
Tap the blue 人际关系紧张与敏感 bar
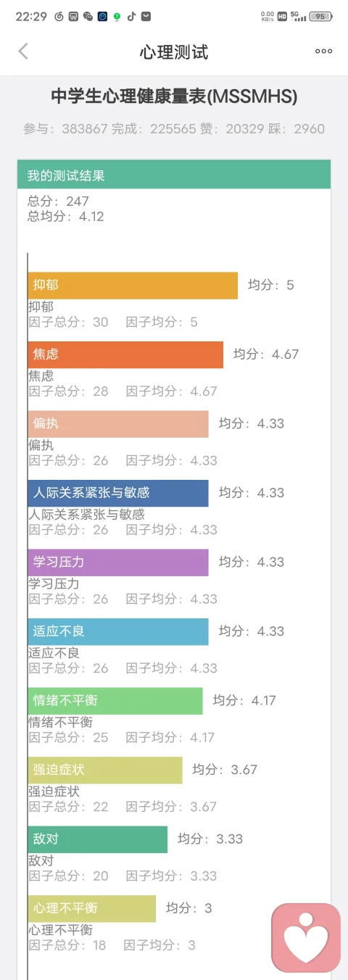[118, 493]
